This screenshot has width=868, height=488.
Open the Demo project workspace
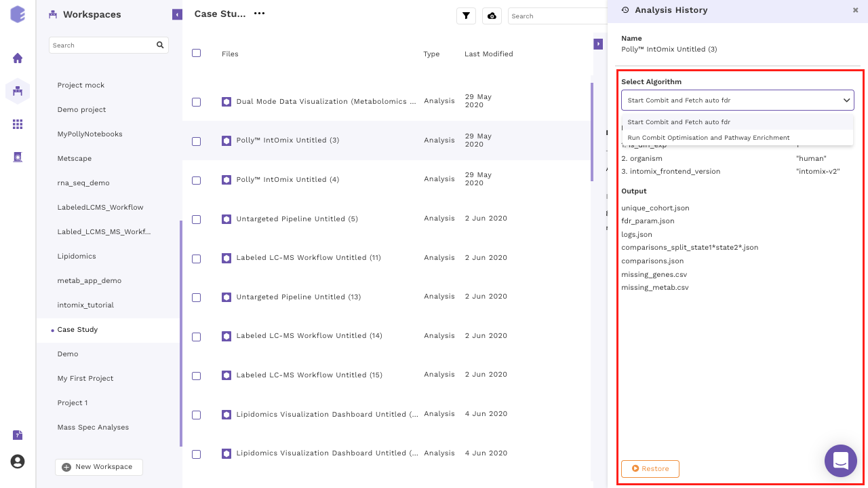(81, 110)
